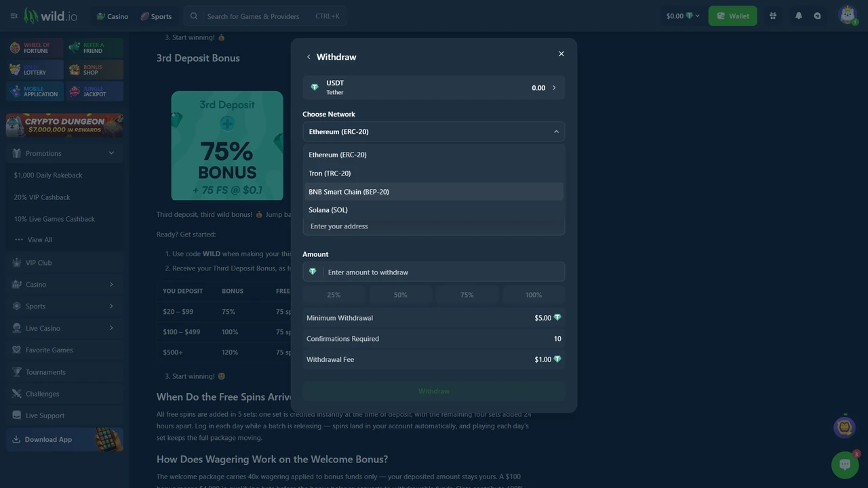The width and height of the screenshot is (868, 488).
Task: Click the 25% amount button
Action: tap(334, 295)
